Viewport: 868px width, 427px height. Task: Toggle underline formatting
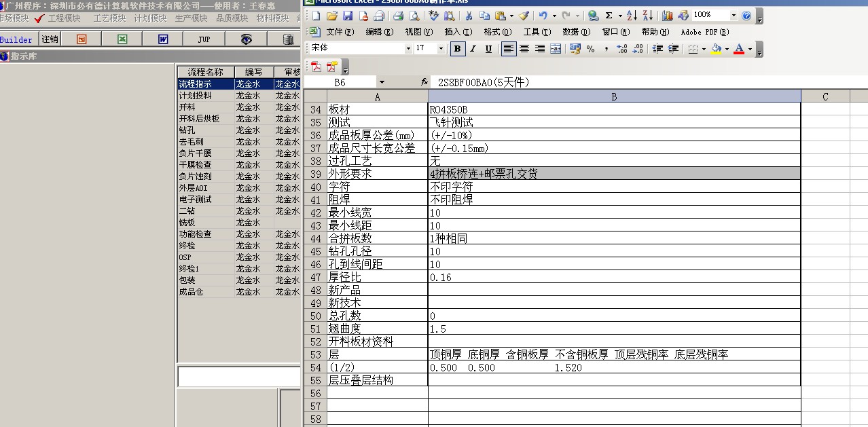click(489, 48)
